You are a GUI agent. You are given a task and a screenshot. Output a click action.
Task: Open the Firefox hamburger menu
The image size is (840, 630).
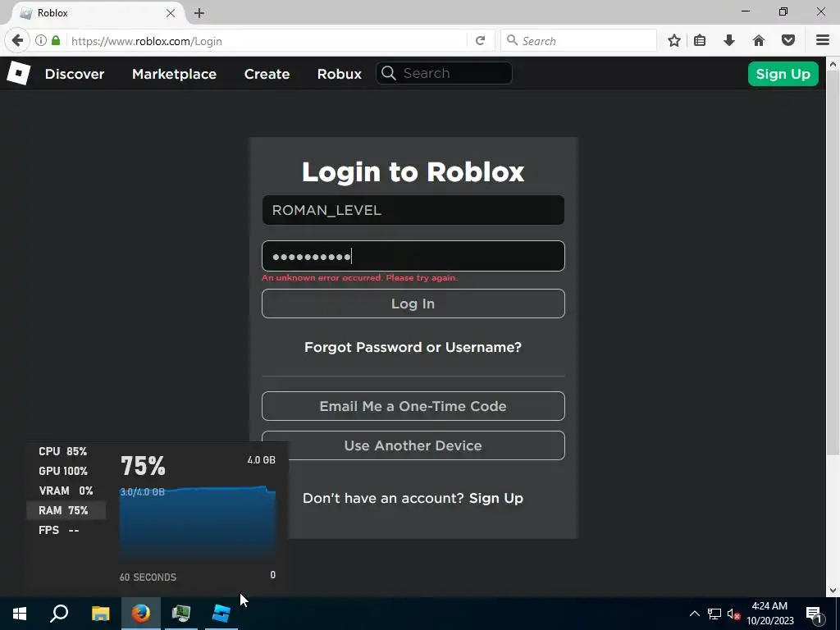[823, 41]
